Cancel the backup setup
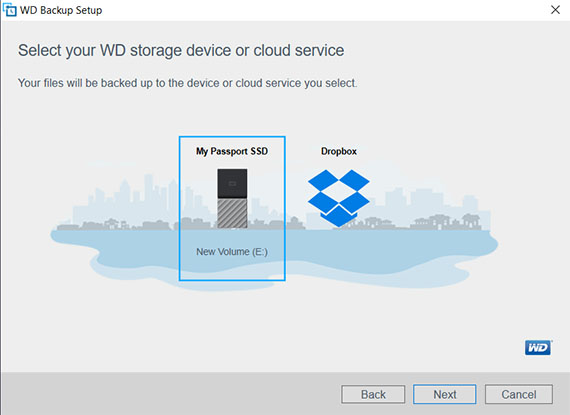The height and width of the screenshot is (415, 570). click(519, 394)
